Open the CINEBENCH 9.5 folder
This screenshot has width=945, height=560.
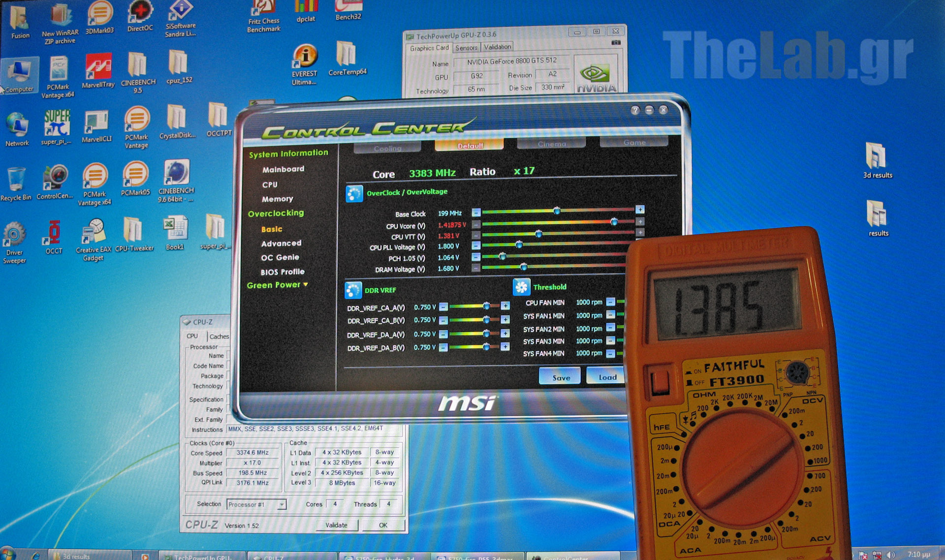click(138, 72)
